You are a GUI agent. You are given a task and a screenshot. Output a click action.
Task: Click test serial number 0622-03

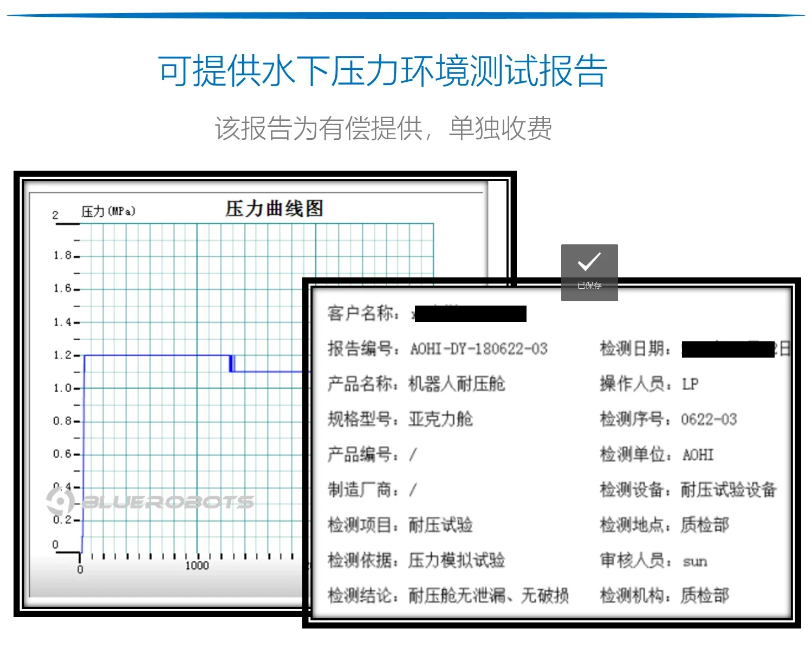click(709, 419)
